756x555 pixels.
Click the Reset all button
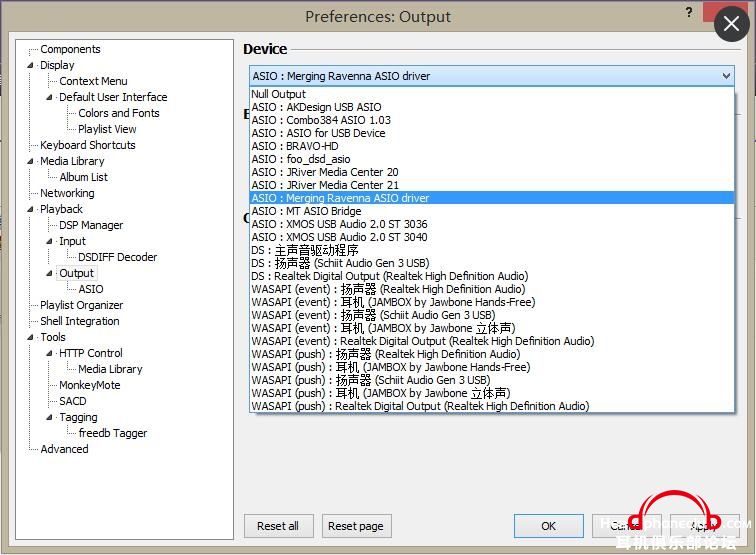point(278,526)
